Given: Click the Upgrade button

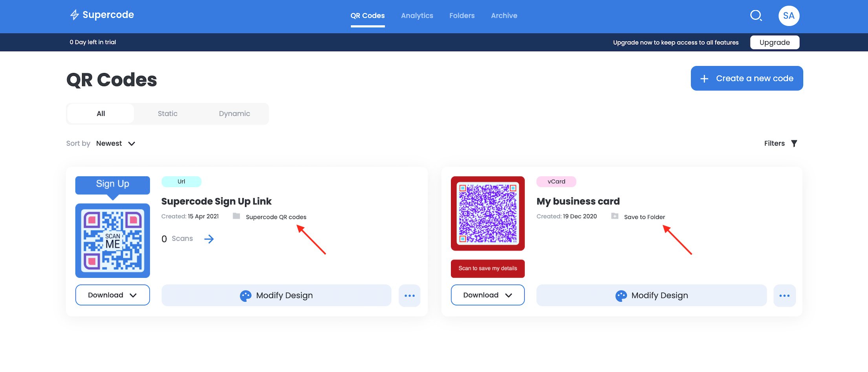Looking at the screenshot, I should [774, 42].
